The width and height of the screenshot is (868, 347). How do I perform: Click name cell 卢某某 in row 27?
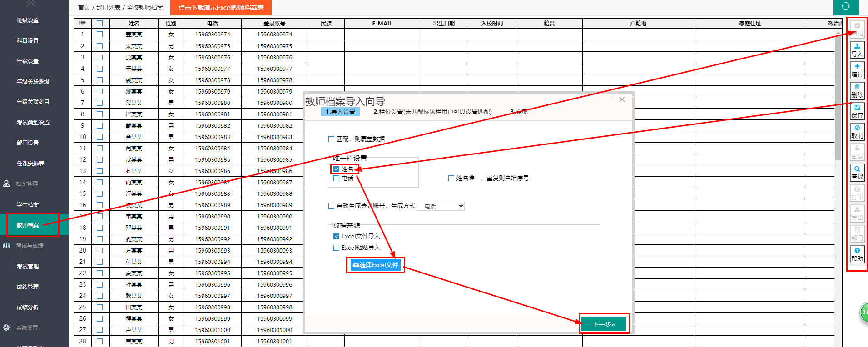tap(134, 330)
